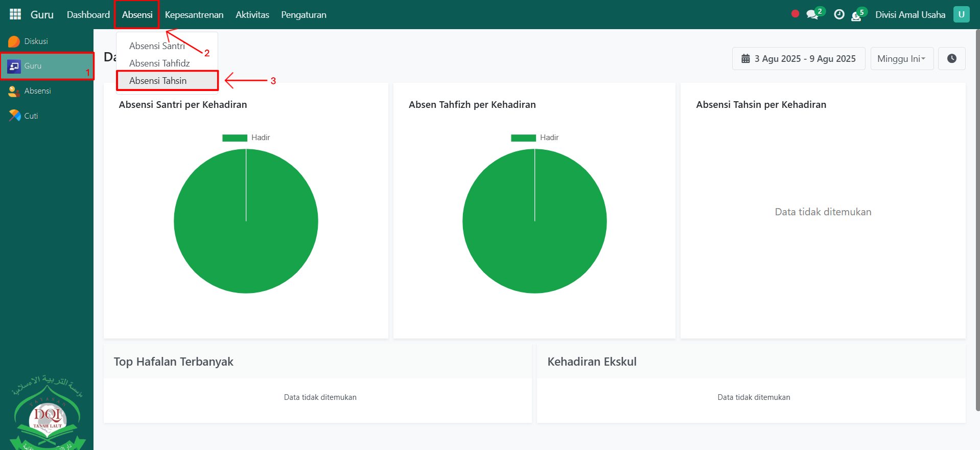Click the red recording status dot
Image resolution: width=980 pixels, height=450 pixels.
coord(795,14)
